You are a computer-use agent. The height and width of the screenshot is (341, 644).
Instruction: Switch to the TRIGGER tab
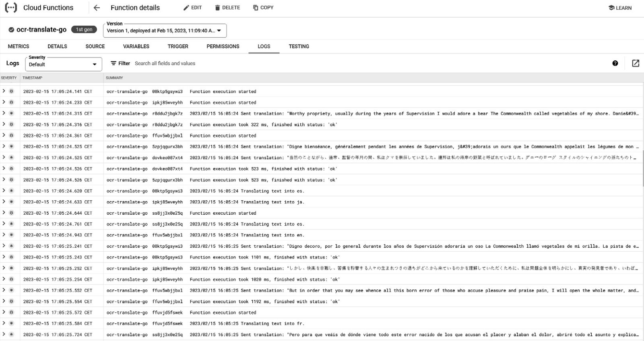(x=178, y=46)
